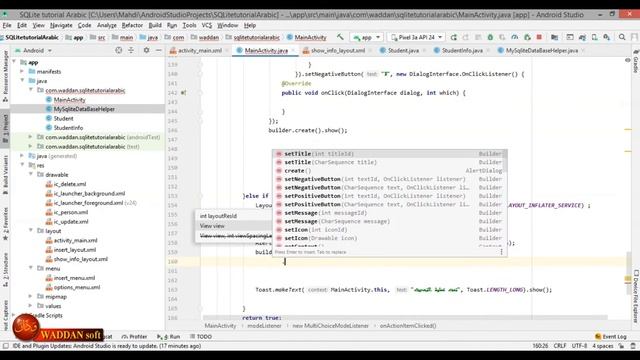Viewport: 640px width, 360px height.
Task: Open Device File Explorer side tab
Action: [x=636, y=296]
